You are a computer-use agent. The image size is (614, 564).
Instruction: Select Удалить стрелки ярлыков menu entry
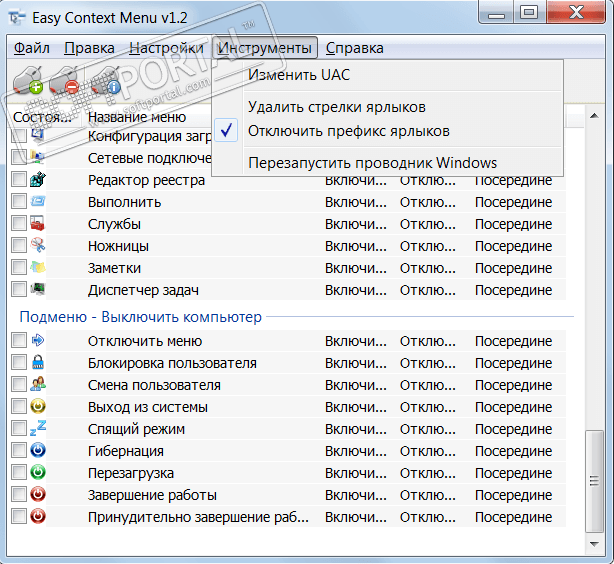tap(387, 107)
